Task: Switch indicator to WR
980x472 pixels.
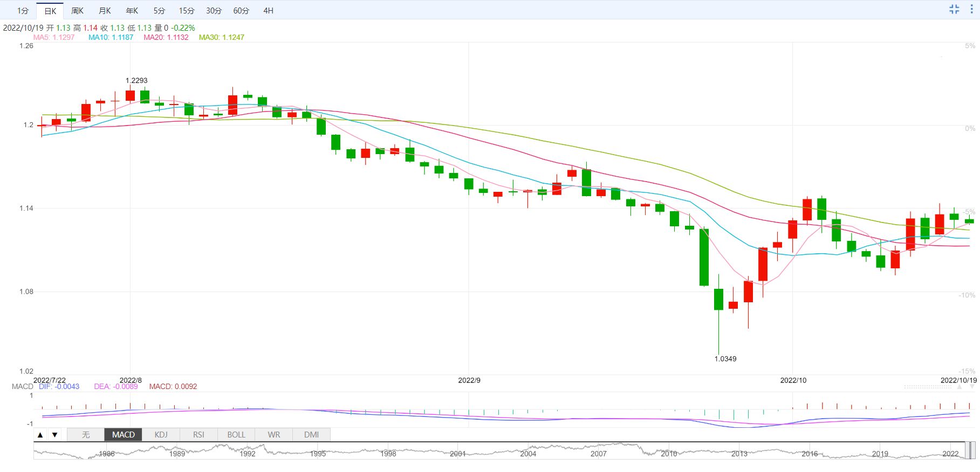Action: (x=274, y=435)
